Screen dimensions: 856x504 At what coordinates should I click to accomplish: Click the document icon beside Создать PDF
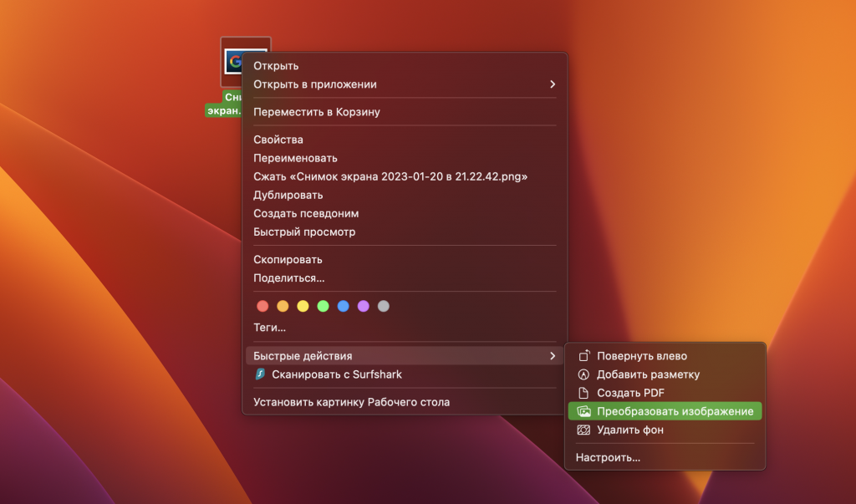[x=583, y=393]
